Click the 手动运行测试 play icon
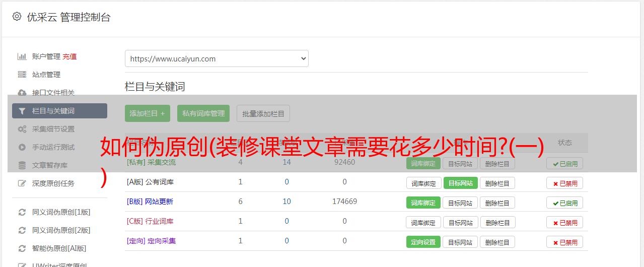 (x=22, y=147)
